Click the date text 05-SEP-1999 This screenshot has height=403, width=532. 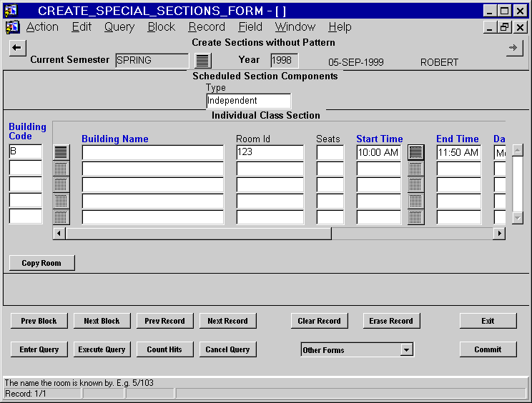pos(356,62)
